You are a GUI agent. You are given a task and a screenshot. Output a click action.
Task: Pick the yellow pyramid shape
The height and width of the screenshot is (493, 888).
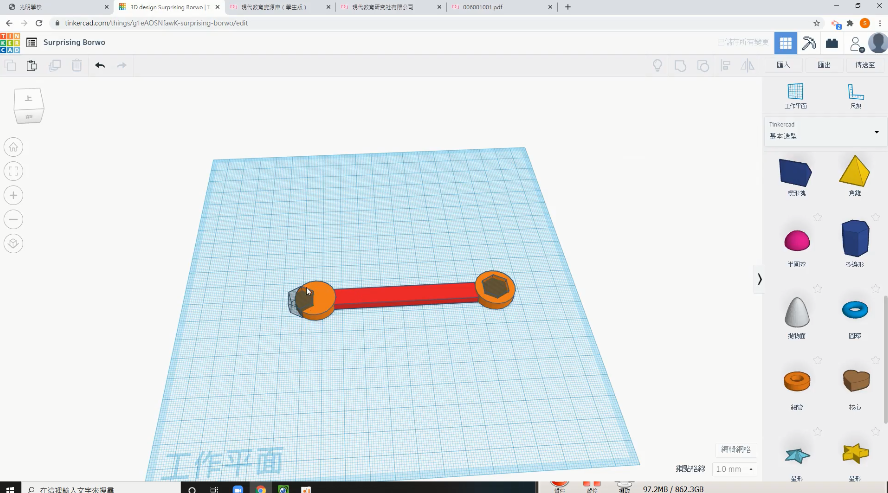click(855, 171)
